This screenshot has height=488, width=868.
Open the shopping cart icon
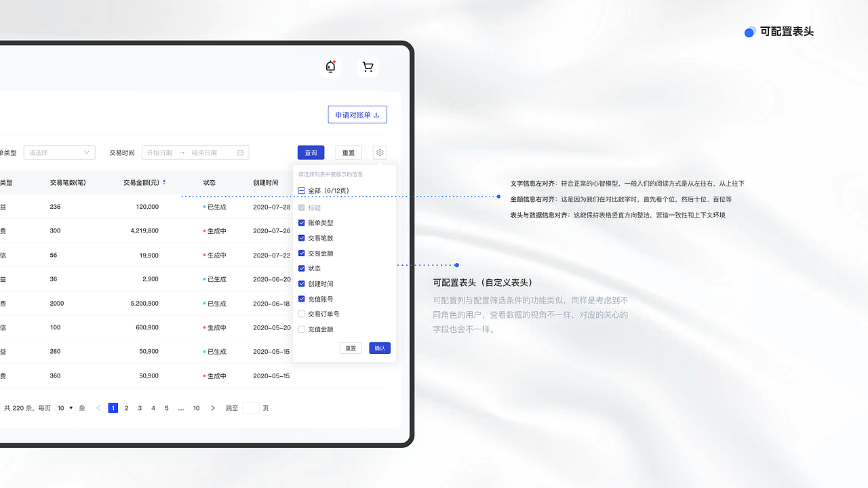pos(368,66)
